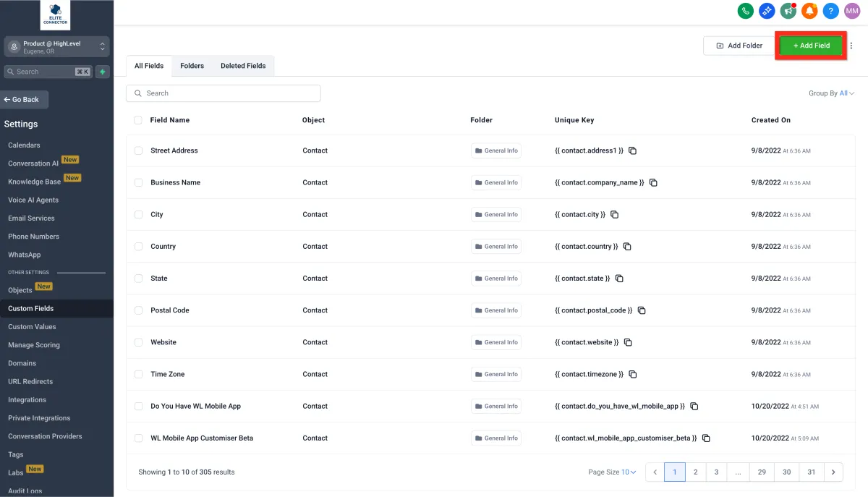Check the Street Address row checkbox
Image resolution: width=868 pixels, height=497 pixels.
pyautogui.click(x=138, y=150)
